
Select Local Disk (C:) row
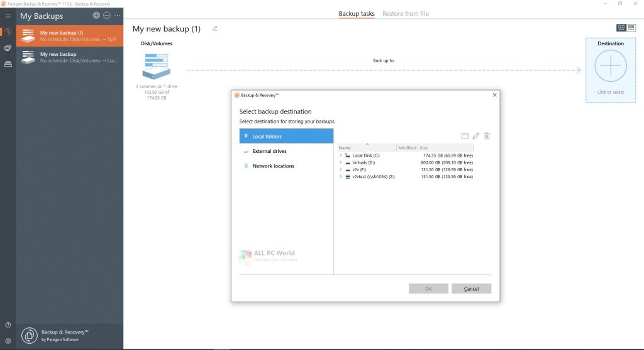pos(406,155)
